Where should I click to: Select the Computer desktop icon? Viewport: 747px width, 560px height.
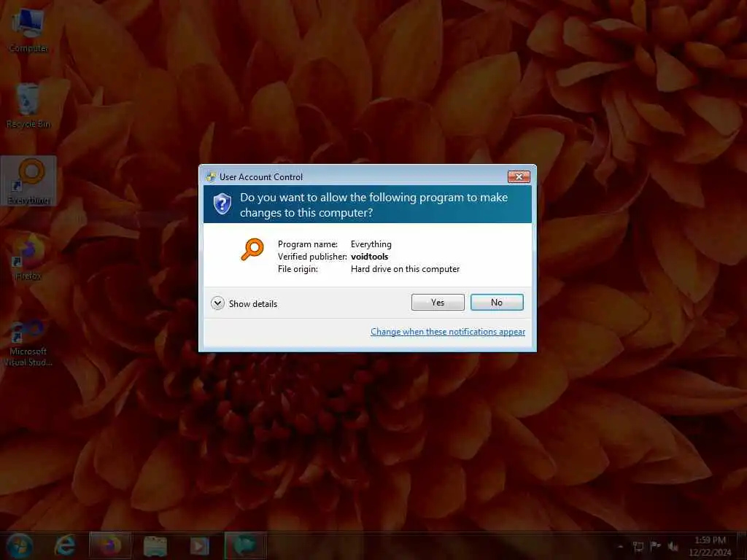coord(28,31)
